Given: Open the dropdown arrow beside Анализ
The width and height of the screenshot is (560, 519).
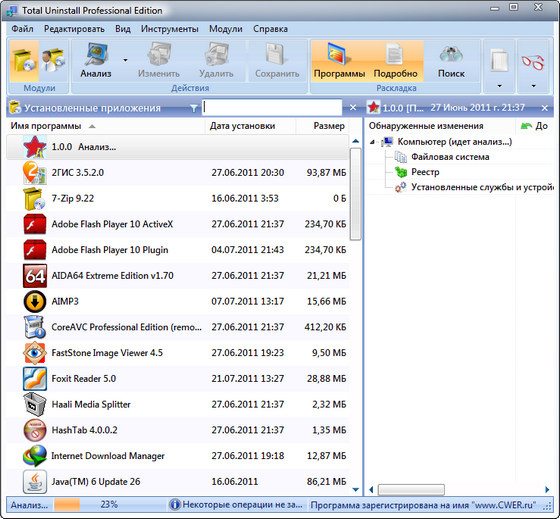Looking at the screenshot, I should tap(125, 60).
